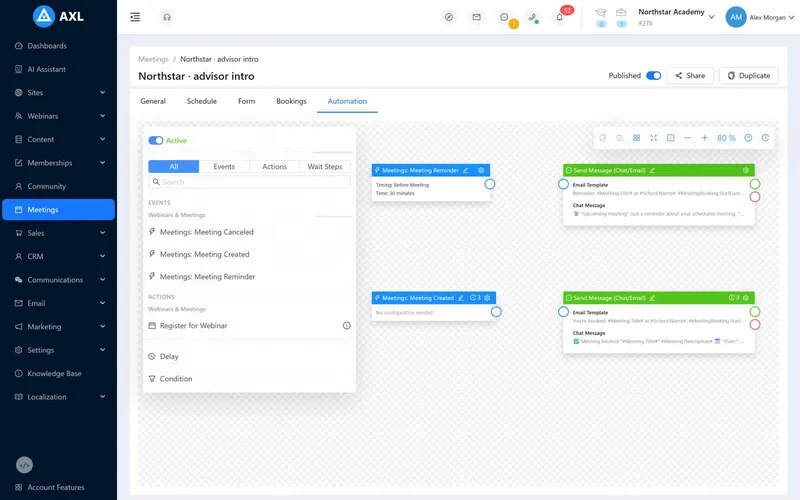Screen dimensions: 800x500
Task: Open the history clock icon on canvas toolbar
Action: click(765, 138)
